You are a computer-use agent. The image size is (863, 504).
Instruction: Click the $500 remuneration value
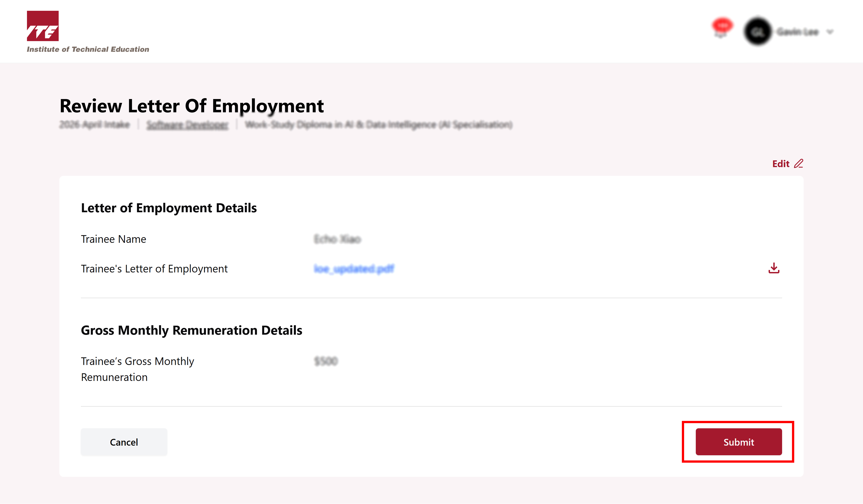click(326, 361)
